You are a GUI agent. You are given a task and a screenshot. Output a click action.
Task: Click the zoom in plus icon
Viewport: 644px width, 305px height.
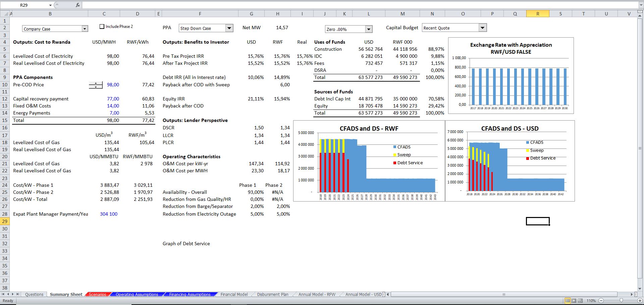[x=640, y=301]
